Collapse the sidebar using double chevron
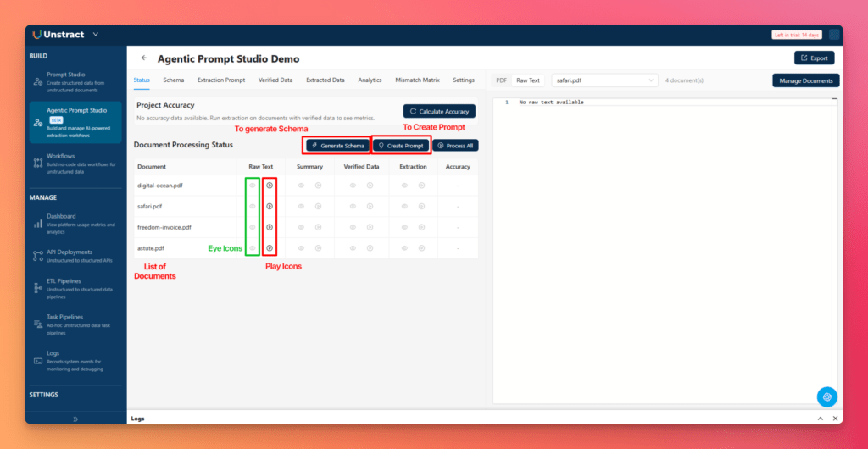Viewport: 868px width, 449px height. point(75,419)
